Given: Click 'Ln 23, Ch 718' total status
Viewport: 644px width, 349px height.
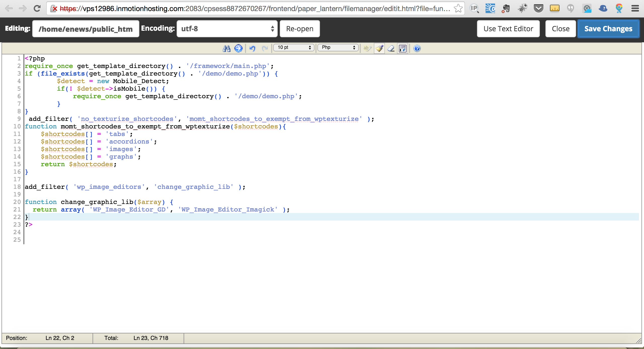Looking at the screenshot, I should pyautogui.click(x=151, y=338).
